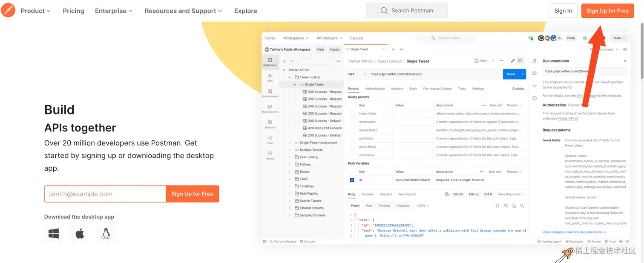Open the JSON format dropdown

pyautogui.click(x=423, y=206)
